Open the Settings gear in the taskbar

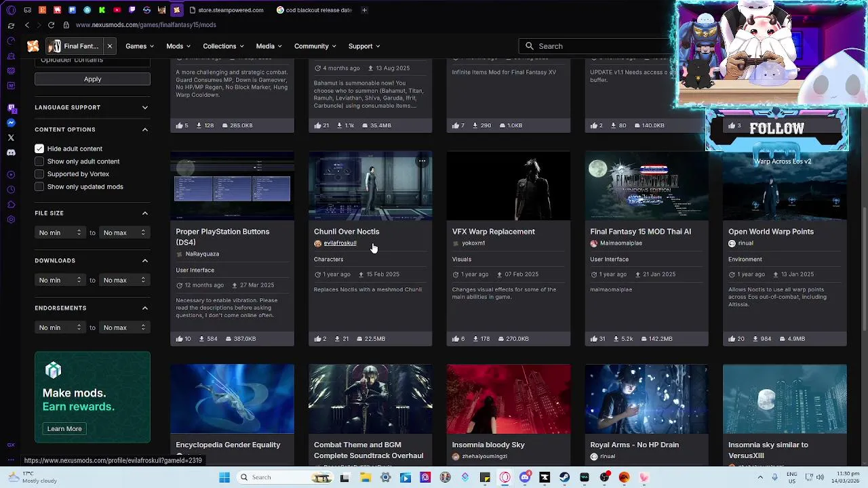pos(385,477)
